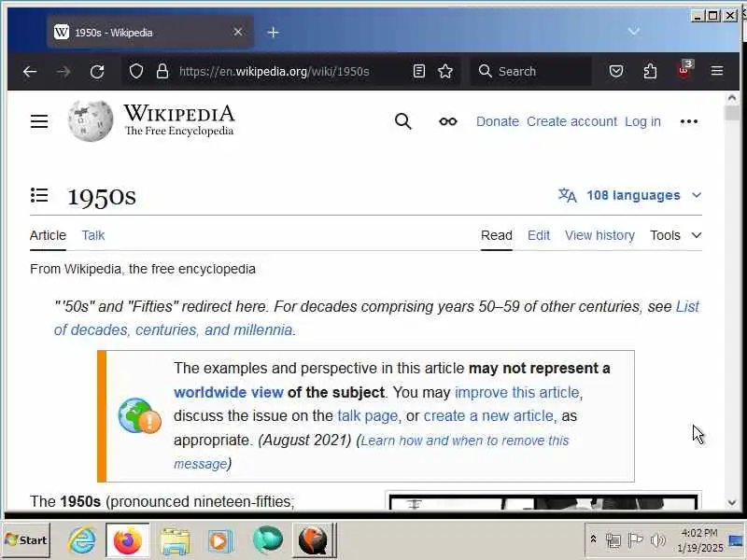This screenshot has height=560, width=747.
Task: Click the page scrollbar down arrow
Action: (x=732, y=502)
